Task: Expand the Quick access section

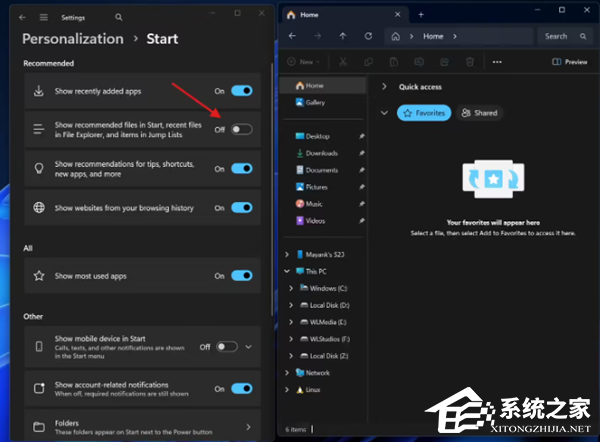Action: coord(384,87)
